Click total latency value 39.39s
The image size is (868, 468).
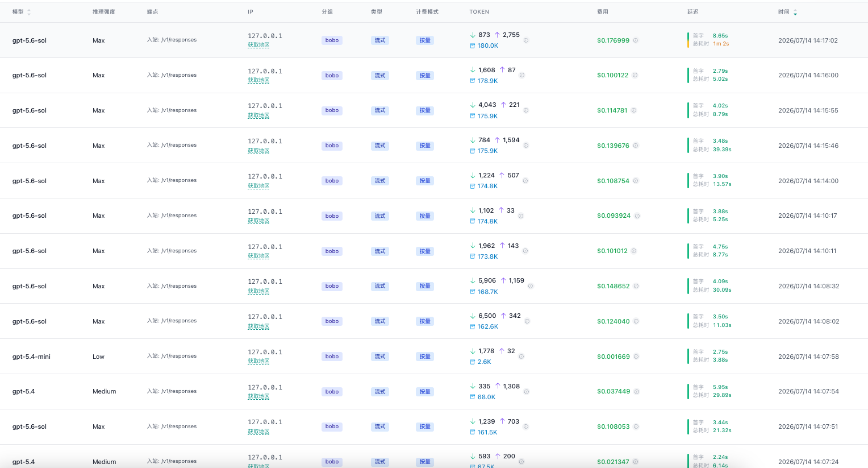point(722,150)
